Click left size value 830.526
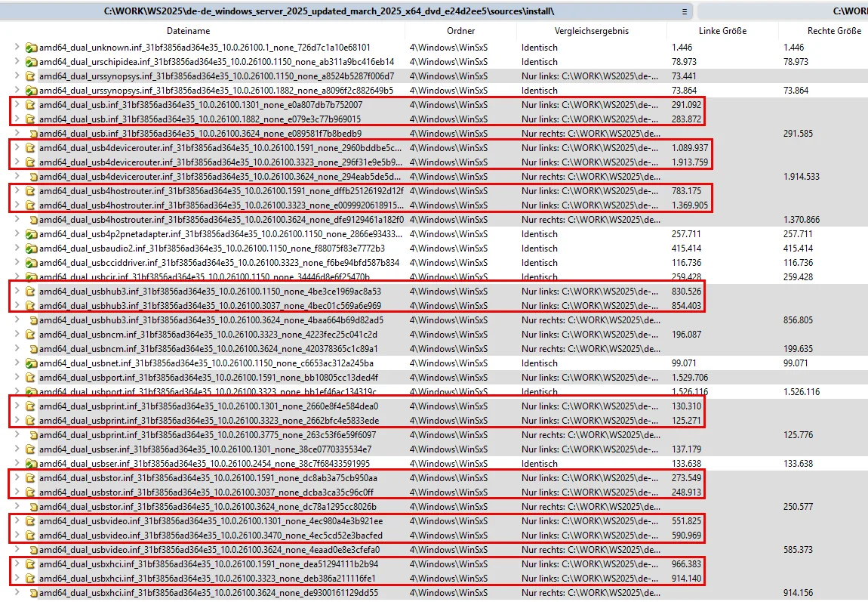The width and height of the screenshot is (868, 602). coord(686,292)
